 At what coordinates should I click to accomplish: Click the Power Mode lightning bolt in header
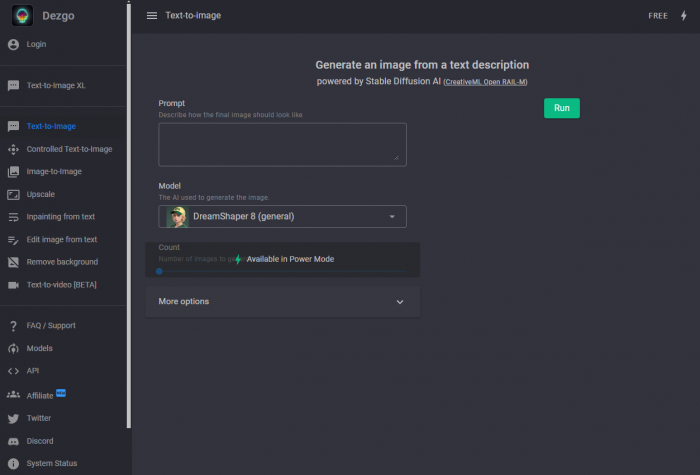(683, 16)
